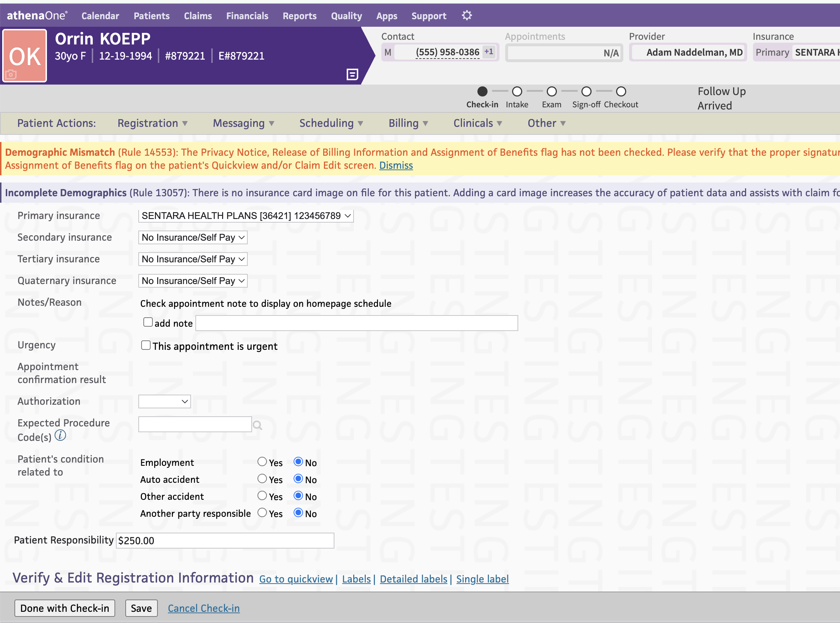840x623 pixels.
Task: Select Claims from the top navigation
Action: (x=198, y=16)
